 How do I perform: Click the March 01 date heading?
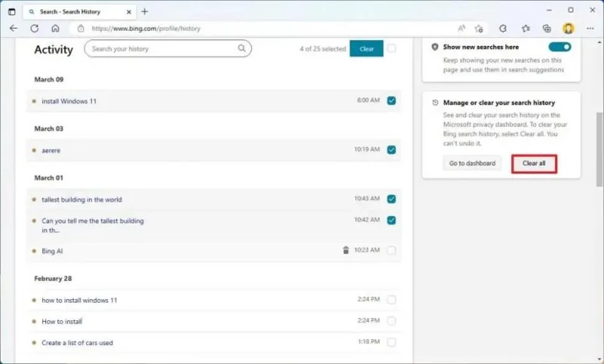48,178
